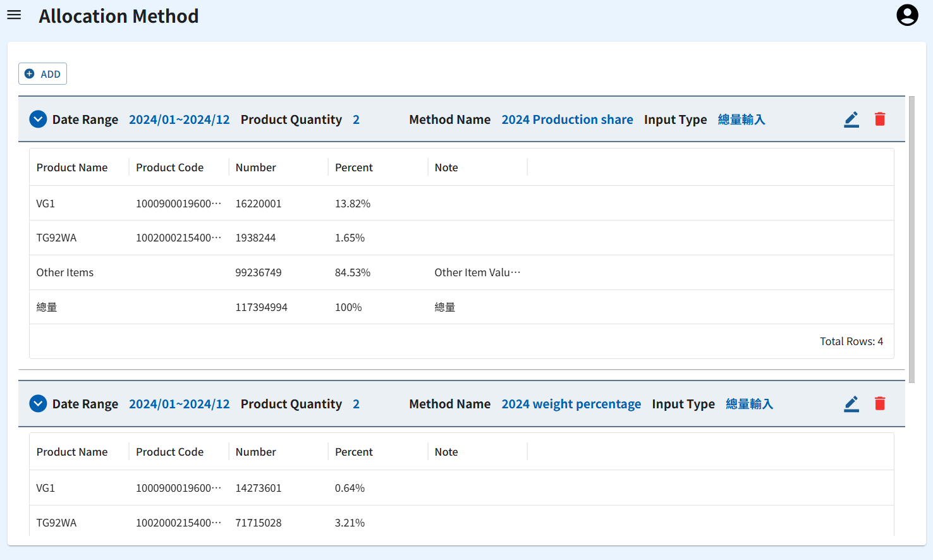Click the 3.21% percent cell
The width and height of the screenshot is (933, 560).
tap(350, 523)
